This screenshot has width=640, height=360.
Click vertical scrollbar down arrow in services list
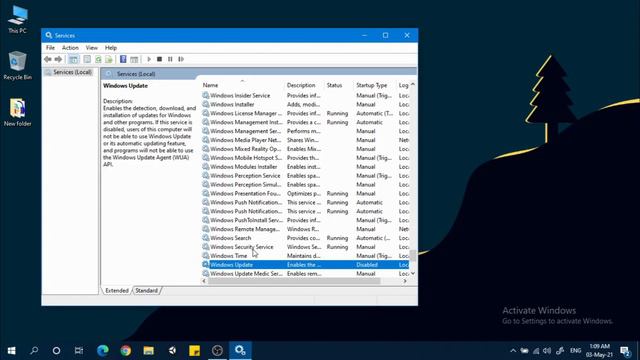point(413,273)
